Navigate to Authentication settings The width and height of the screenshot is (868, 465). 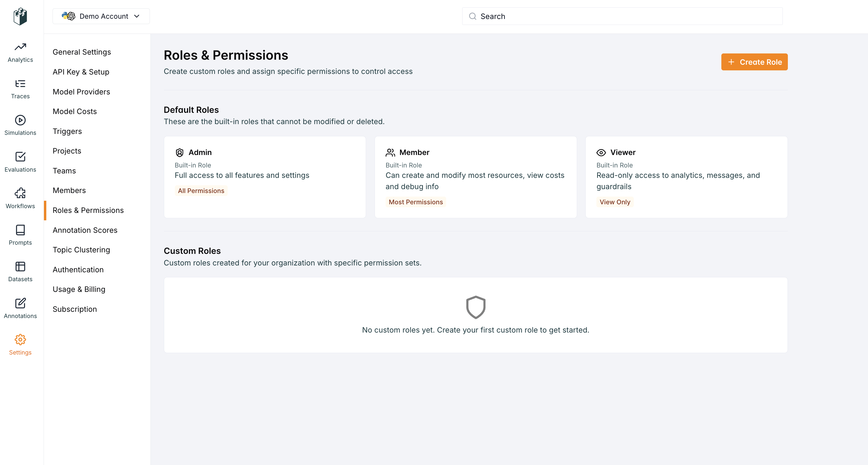coord(78,270)
